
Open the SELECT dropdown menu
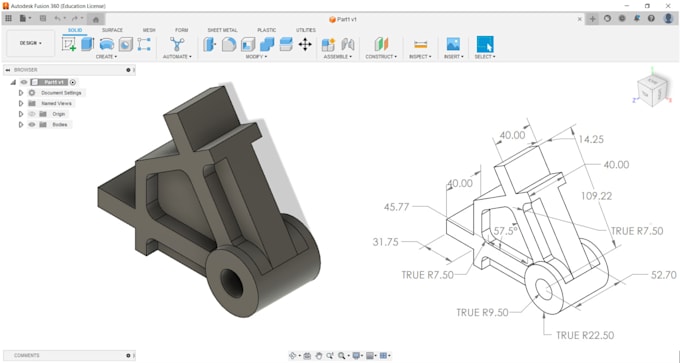point(485,57)
